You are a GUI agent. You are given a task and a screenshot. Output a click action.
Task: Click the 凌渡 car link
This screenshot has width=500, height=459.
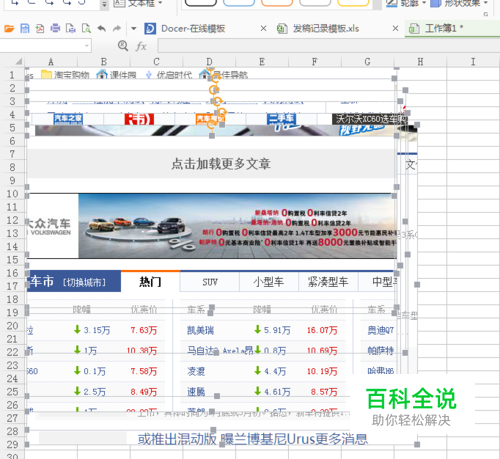click(196, 371)
